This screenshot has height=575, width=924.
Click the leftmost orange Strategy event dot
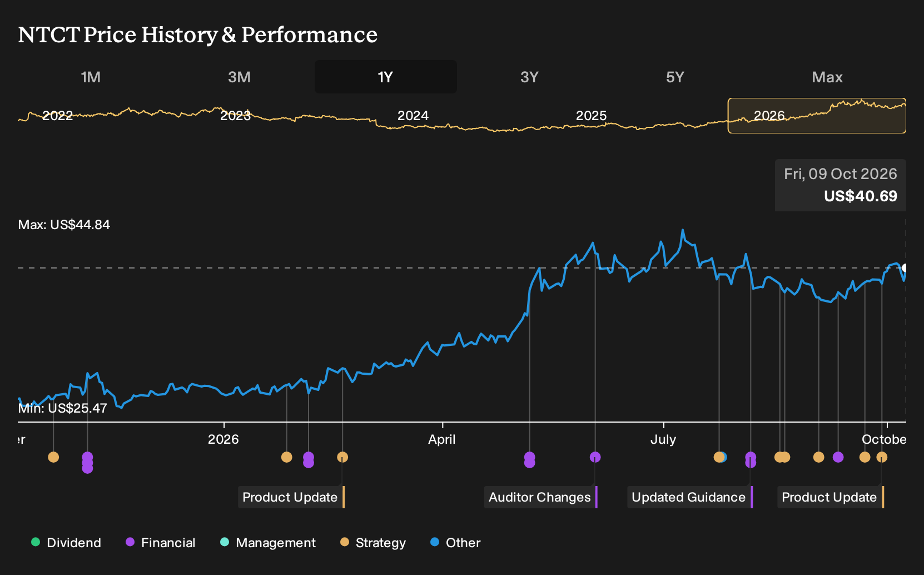click(53, 457)
